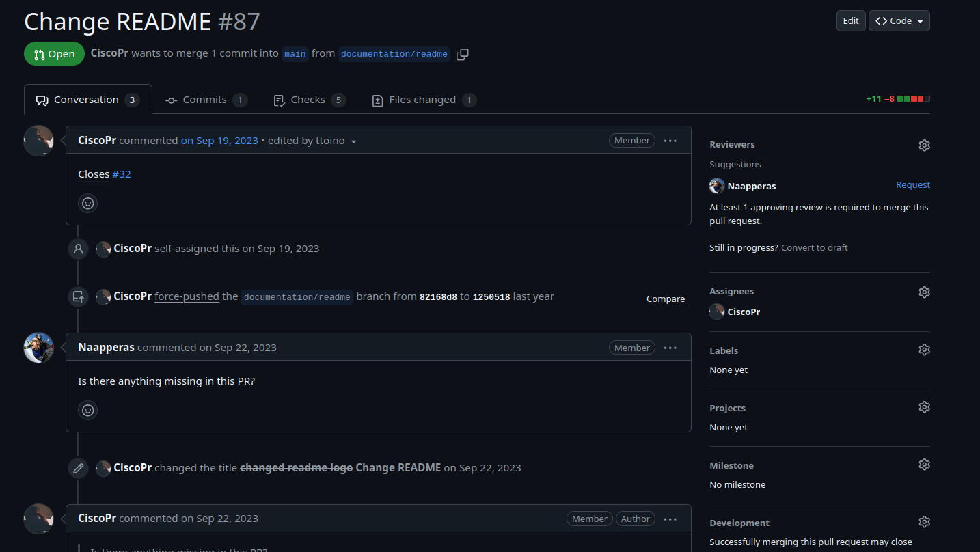Image resolution: width=980 pixels, height=552 pixels.
Task: Copy the documentation/readme branch name
Action: [x=463, y=54]
